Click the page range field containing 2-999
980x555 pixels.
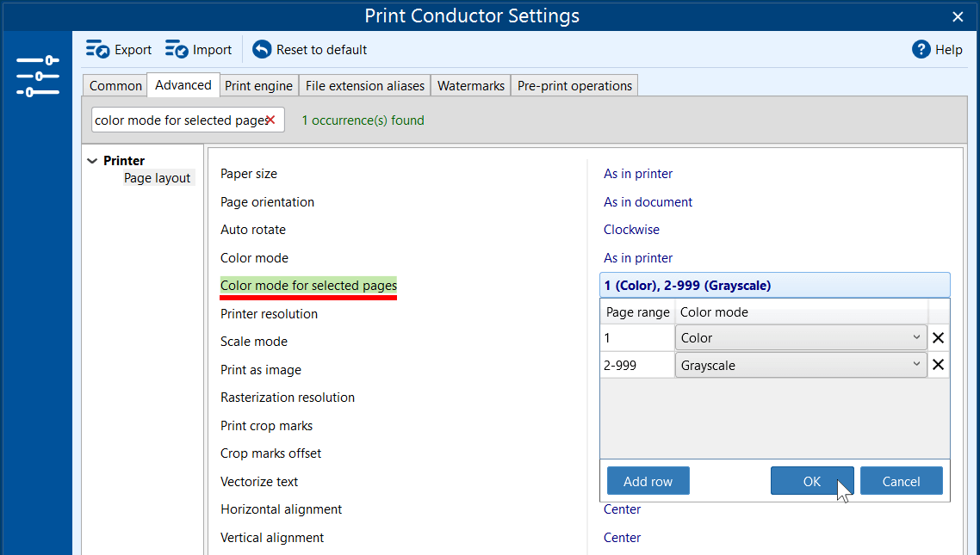[637, 365]
